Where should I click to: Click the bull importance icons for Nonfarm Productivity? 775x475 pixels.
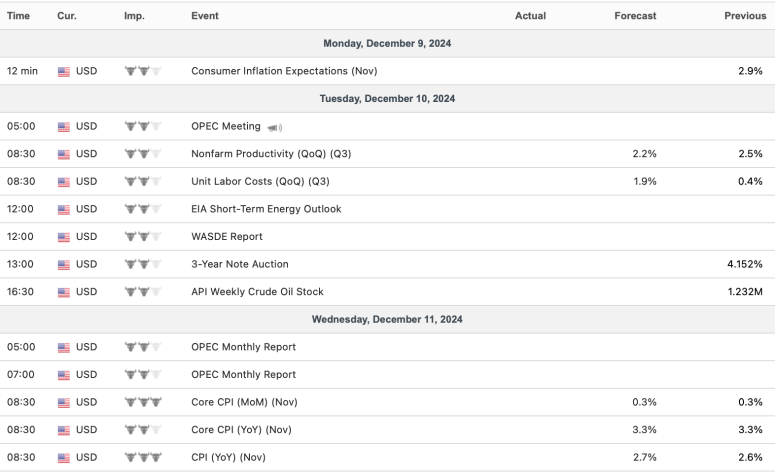tap(142, 154)
